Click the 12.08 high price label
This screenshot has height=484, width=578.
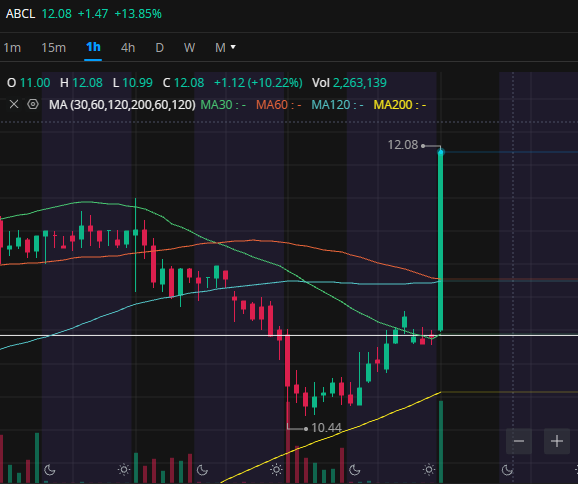pyautogui.click(x=403, y=145)
